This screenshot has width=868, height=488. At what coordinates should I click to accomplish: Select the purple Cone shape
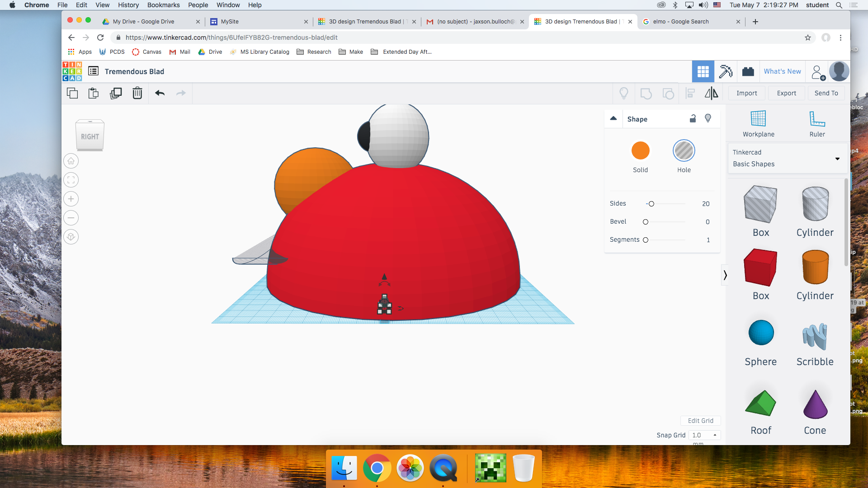click(x=815, y=404)
